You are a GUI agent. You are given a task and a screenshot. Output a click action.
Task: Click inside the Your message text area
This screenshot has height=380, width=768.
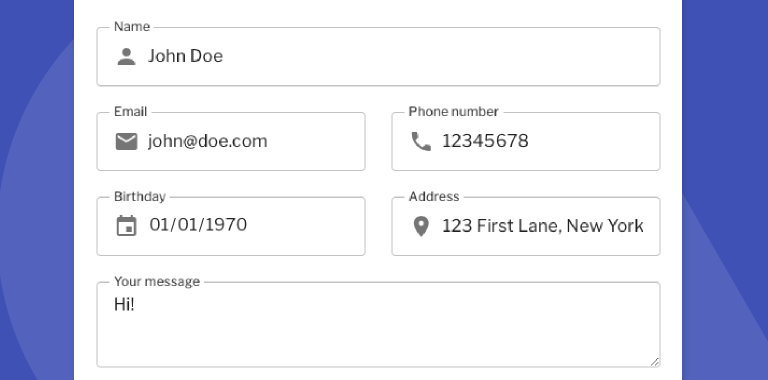tap(378, 324)
